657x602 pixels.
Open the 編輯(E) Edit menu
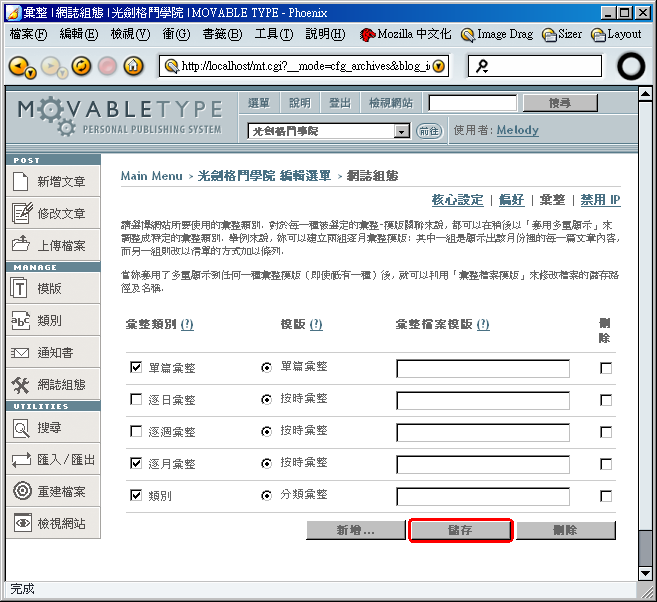pos(79,34)
